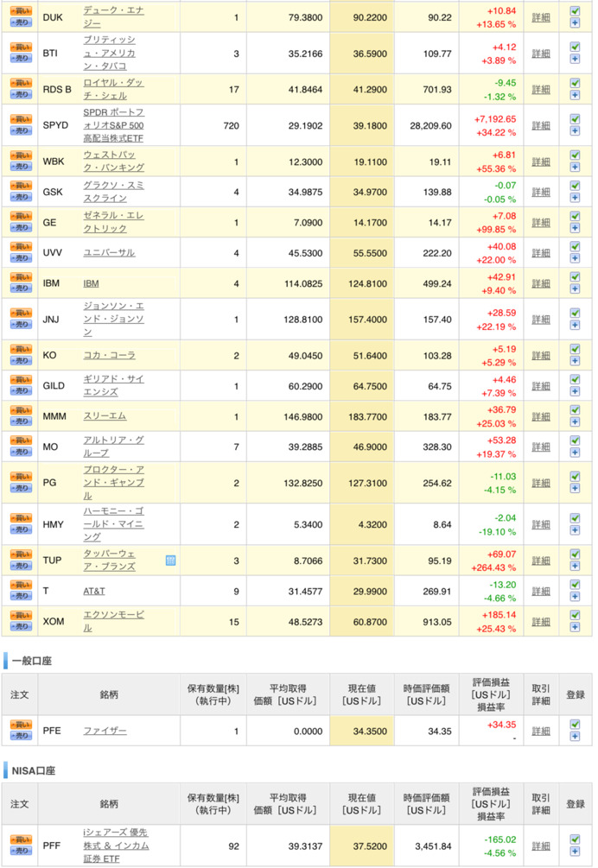The width and height of the screenshot is (598, 868).
Task: Open the 詳細 link in the PFF row
Action: pyautogui.click(x=541, y=846)
